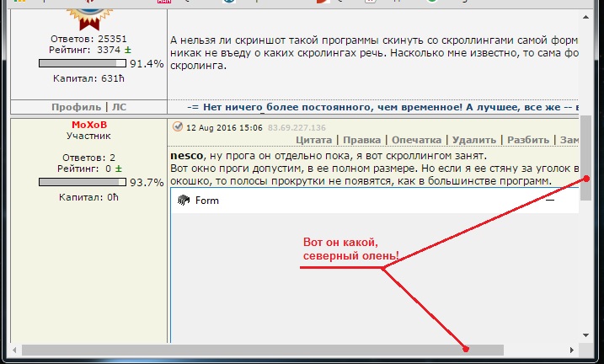The height and width of the screenshot is (364, 604).
Task: Click Удалить to delete the post
Action: coord(474,140)
